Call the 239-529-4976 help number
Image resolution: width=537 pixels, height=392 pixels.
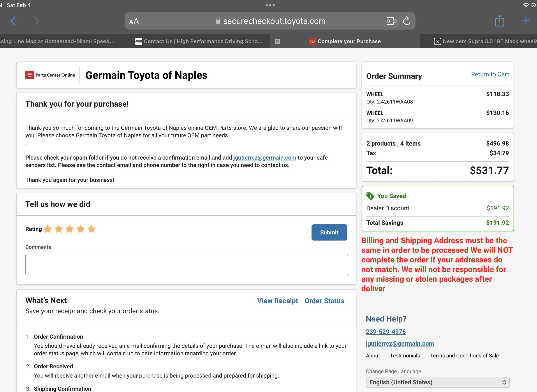point(386,332)
